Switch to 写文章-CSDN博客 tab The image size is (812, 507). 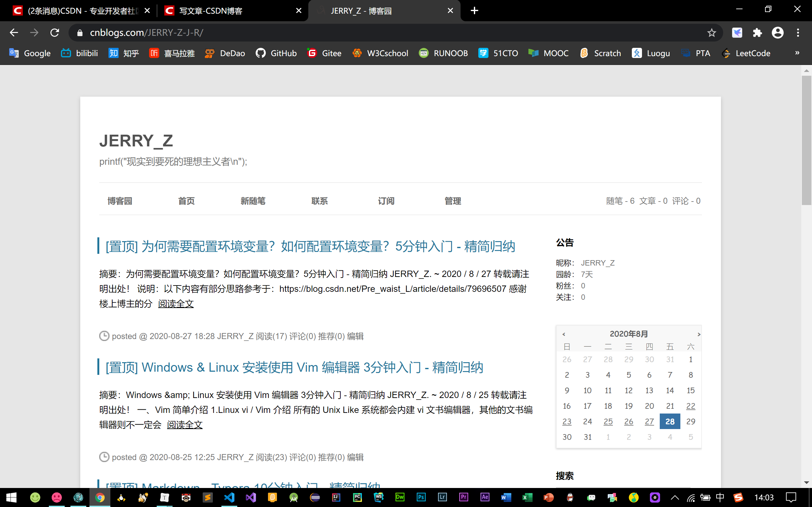[211, 11]
